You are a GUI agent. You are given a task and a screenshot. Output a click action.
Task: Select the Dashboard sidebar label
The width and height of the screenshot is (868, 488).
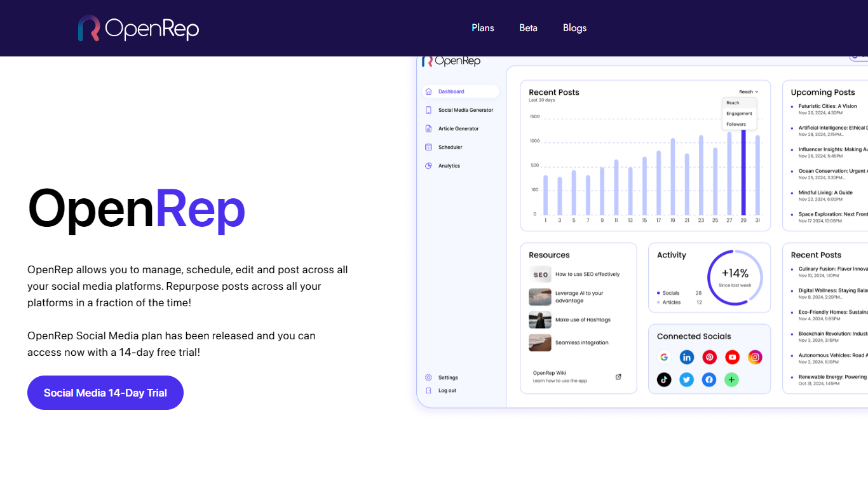coord(451,91)
